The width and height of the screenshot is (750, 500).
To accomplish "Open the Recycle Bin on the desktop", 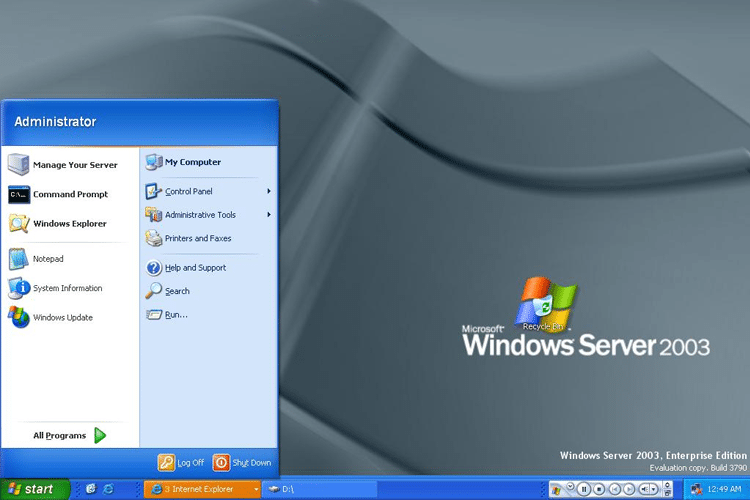I will click(x=543, y=313).
